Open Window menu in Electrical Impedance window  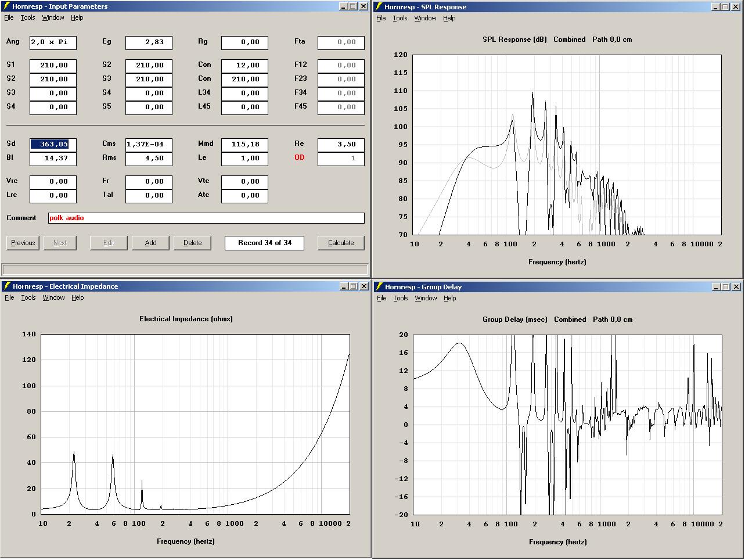[53, 297]
